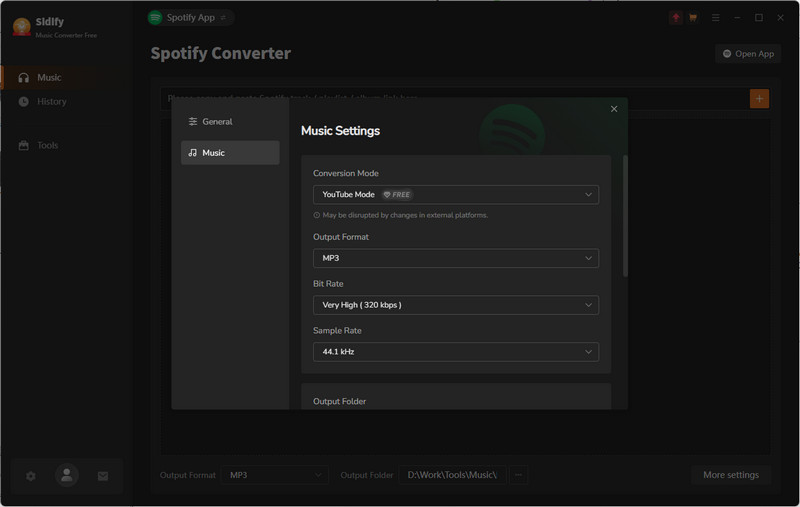Open the bottom Output Format MP3 dropdown
800x507 pixels.
(274, 475)
